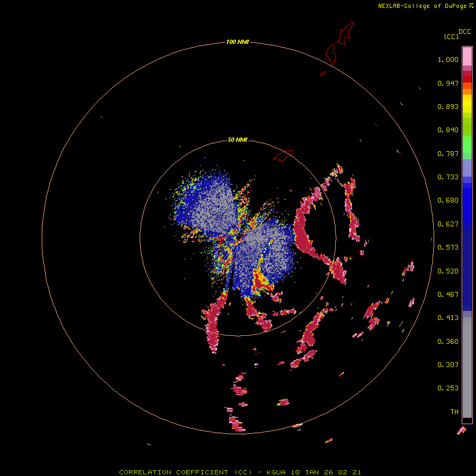Click the 'DCC' legend heading
This screenshot has height=476, width=476.
(464, 32)
